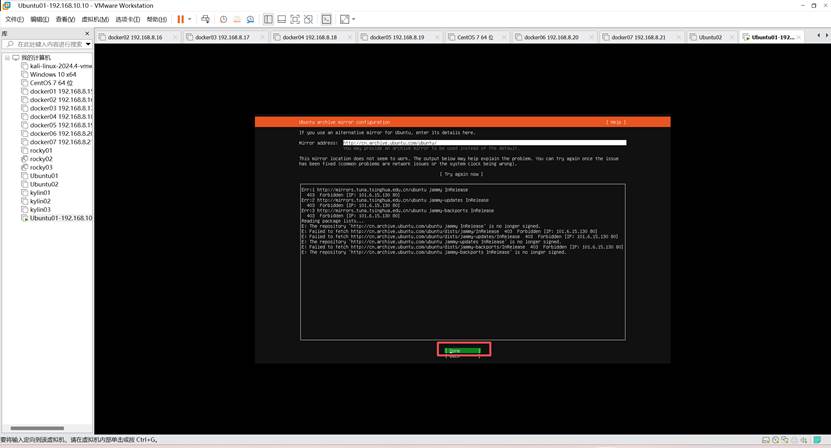
Task: Select Ubuntu02 in the library tree
Action: coord(40,184)
